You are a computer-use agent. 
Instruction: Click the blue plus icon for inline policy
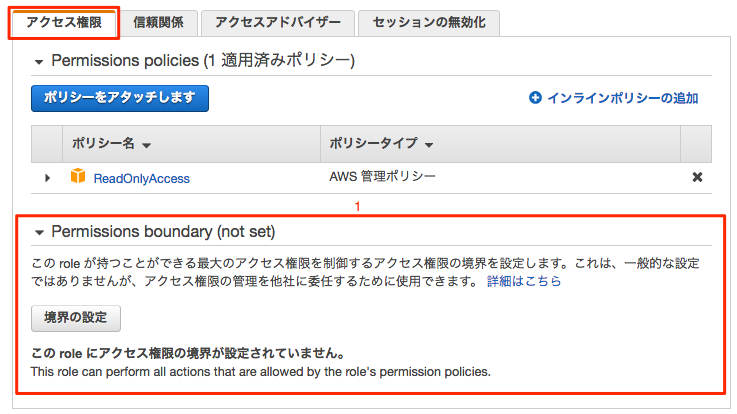click(x=535, y=98)
